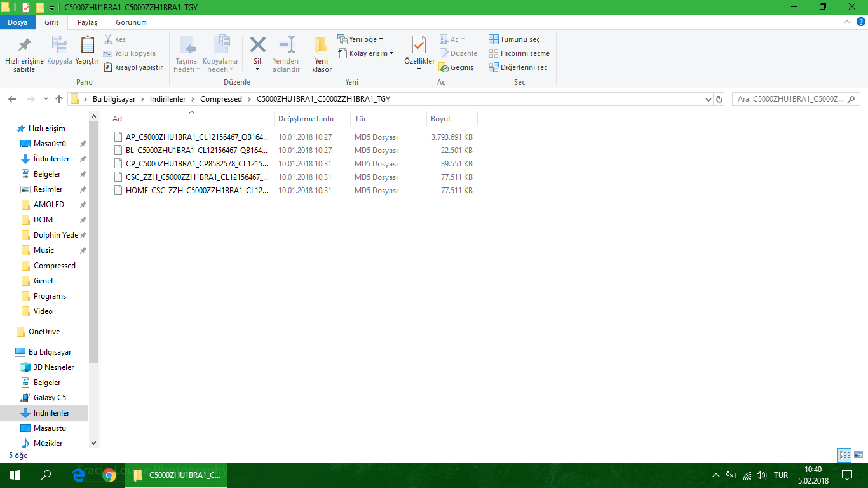Open Özellikler (properties) icon
Screen dimensions: 868x488
click(419, 46)
